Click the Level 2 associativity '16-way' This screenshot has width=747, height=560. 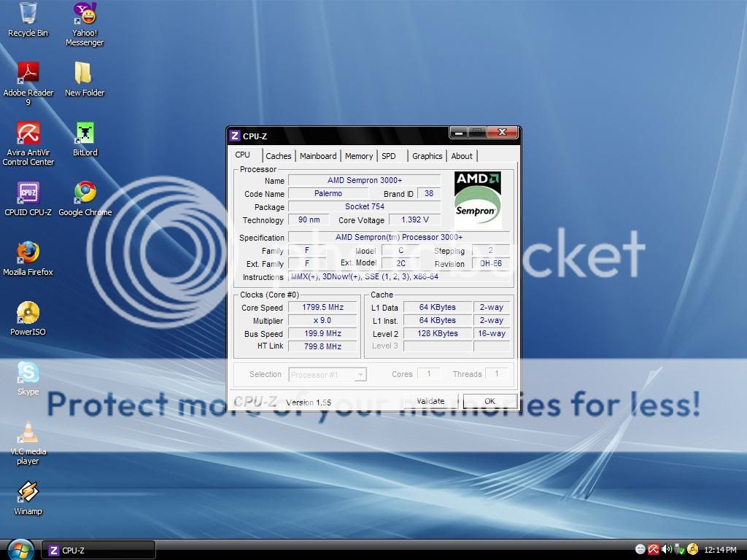coord(492,333)
